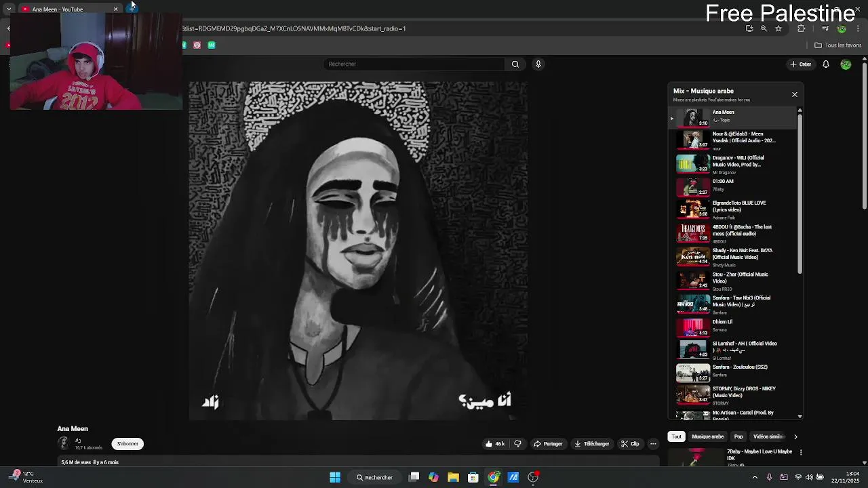
Task: Open File Explorer from the taskbar
Action: 453,477
